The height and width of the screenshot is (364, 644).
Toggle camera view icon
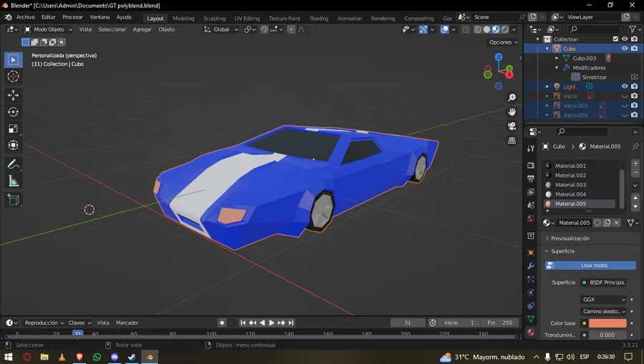coord(512,126)
